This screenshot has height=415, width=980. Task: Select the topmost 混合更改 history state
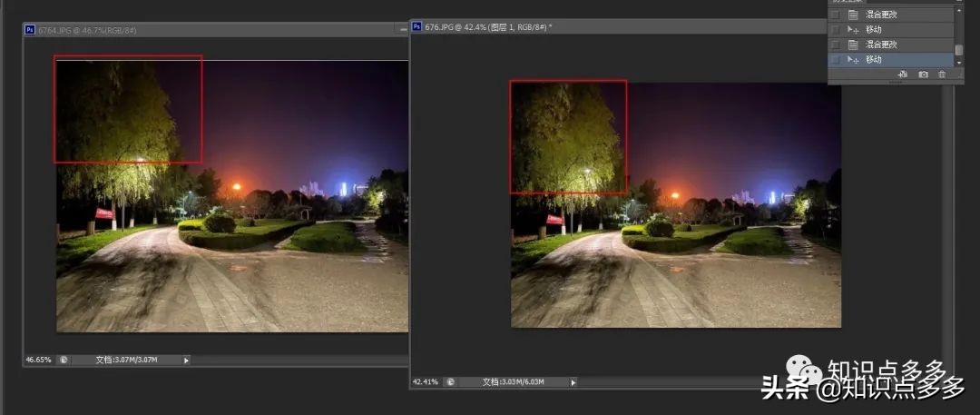891,15
